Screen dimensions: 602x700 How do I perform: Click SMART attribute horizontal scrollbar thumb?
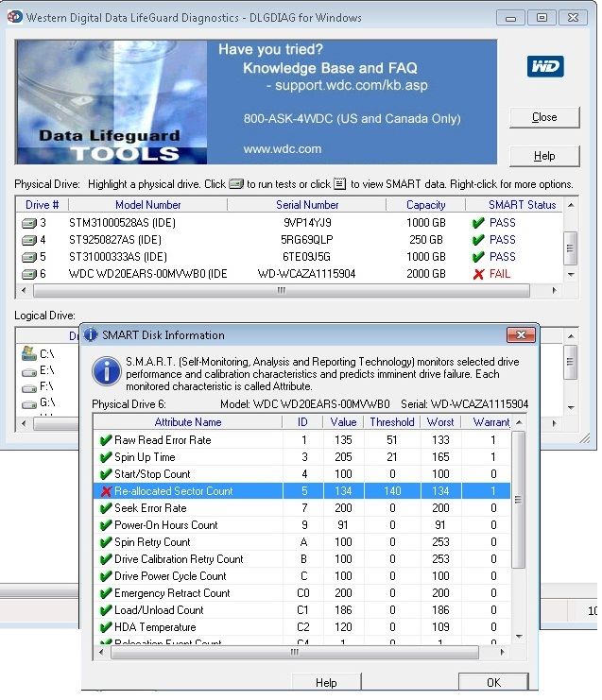tap(294, 652)
